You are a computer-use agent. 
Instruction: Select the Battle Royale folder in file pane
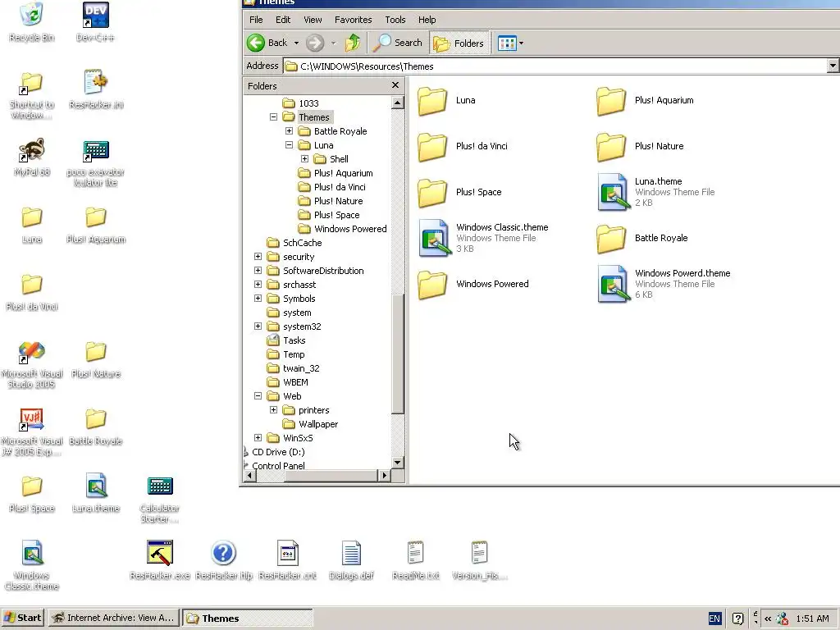[643, 238]
